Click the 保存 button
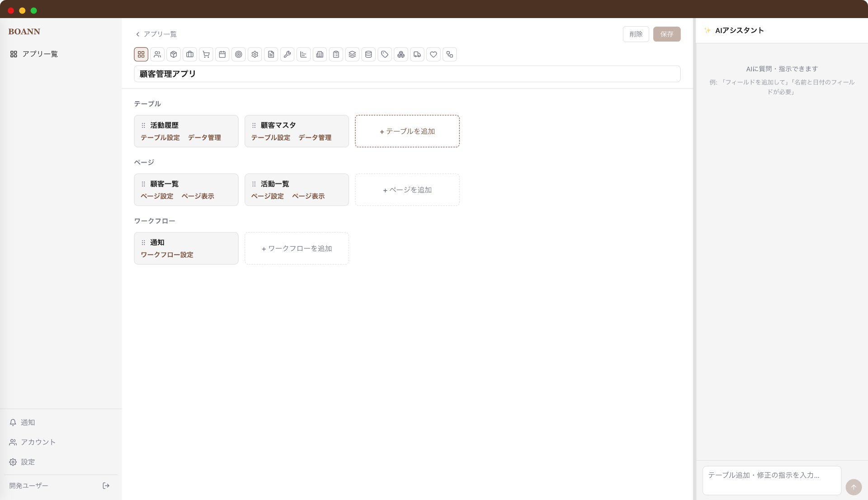868x500 pixels. point(667,34)
